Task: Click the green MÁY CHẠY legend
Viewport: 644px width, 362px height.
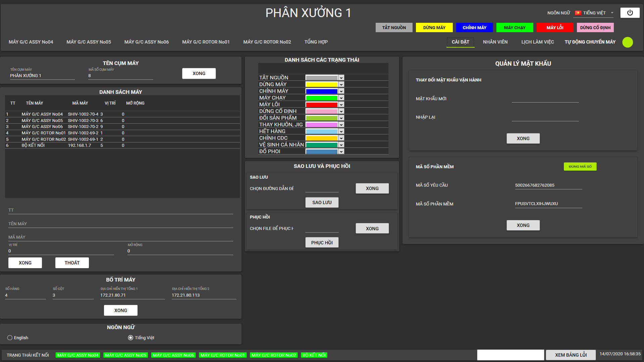Action: tap(515, 27)
